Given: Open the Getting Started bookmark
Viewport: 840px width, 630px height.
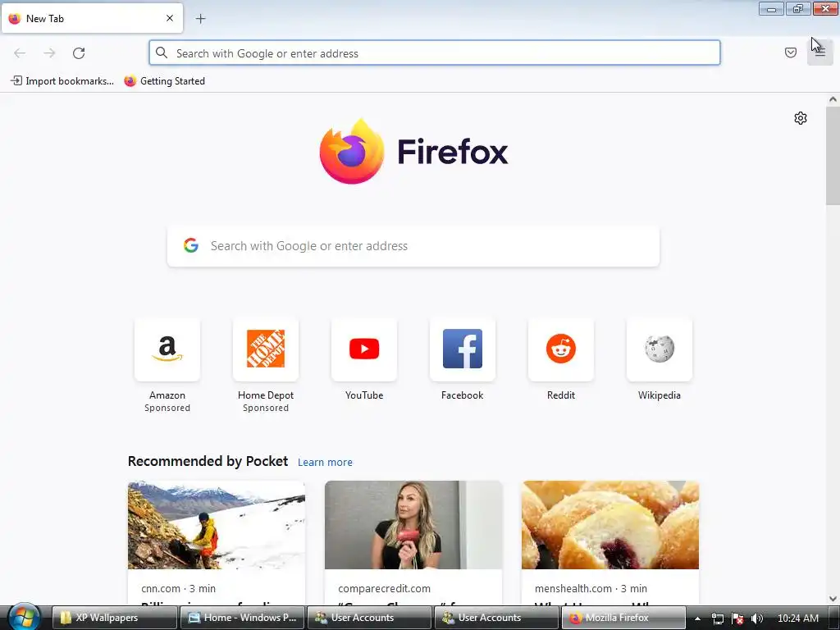Looking at the screenshot, I should [x=165, y=81].
